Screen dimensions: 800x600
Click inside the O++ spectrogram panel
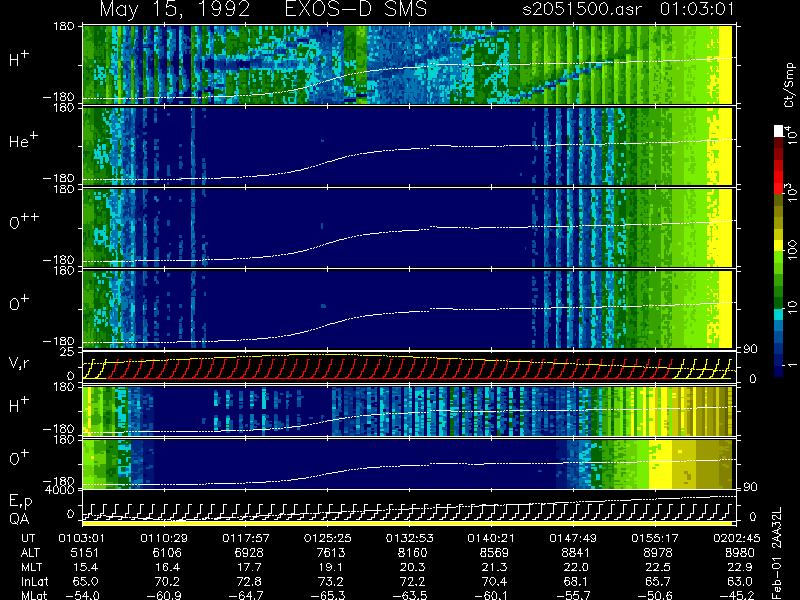(407, 228)
